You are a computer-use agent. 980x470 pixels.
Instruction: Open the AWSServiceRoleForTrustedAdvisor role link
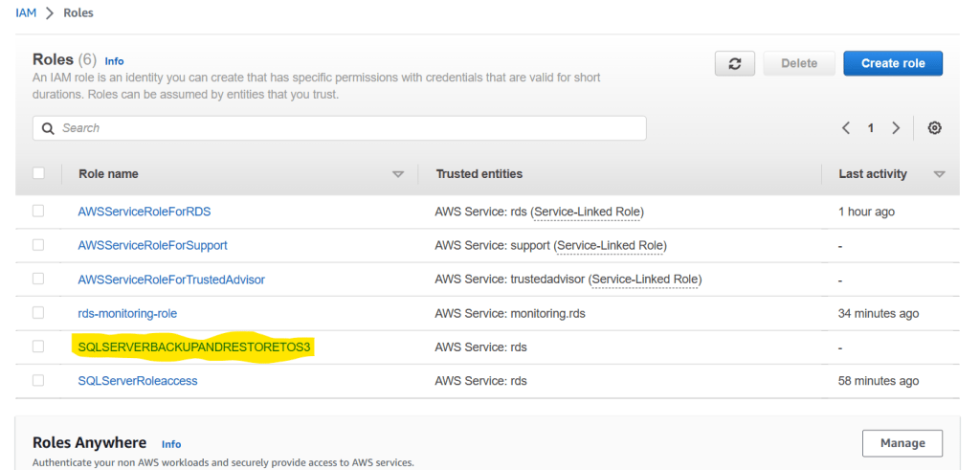click(171, 280)
